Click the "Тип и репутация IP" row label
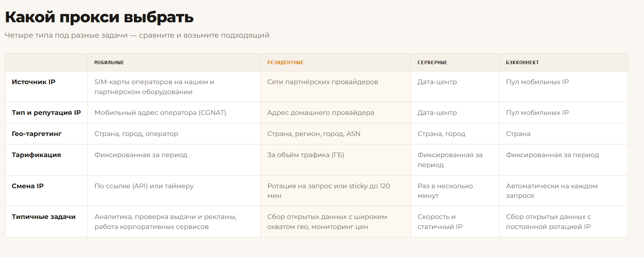The image size is (644, 257). [x=46, y=113]
